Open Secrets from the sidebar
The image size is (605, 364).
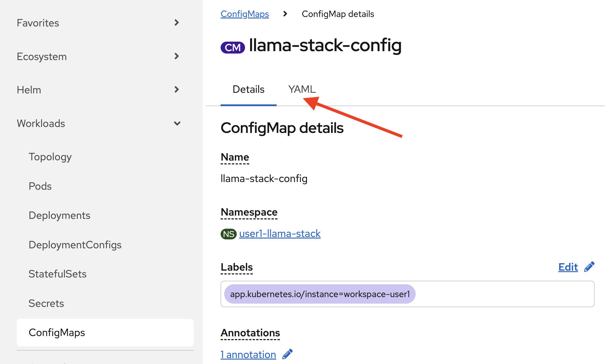tap(46, 303)
